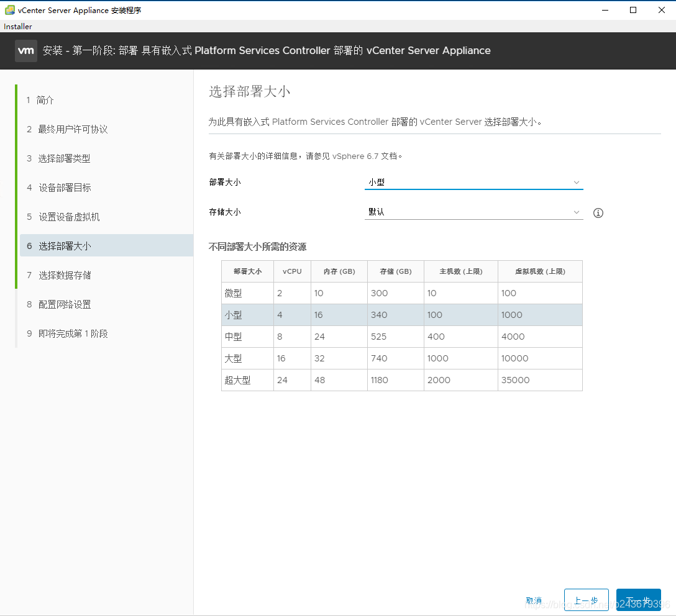Go to step 4 设备部署目标
676x616 pixels.
58,188
